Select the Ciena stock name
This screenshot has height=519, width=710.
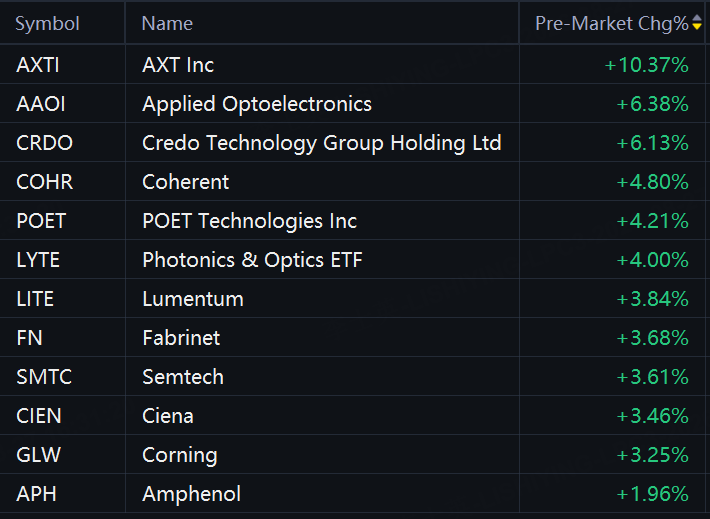pyautogui.click(x=168, y=416)
